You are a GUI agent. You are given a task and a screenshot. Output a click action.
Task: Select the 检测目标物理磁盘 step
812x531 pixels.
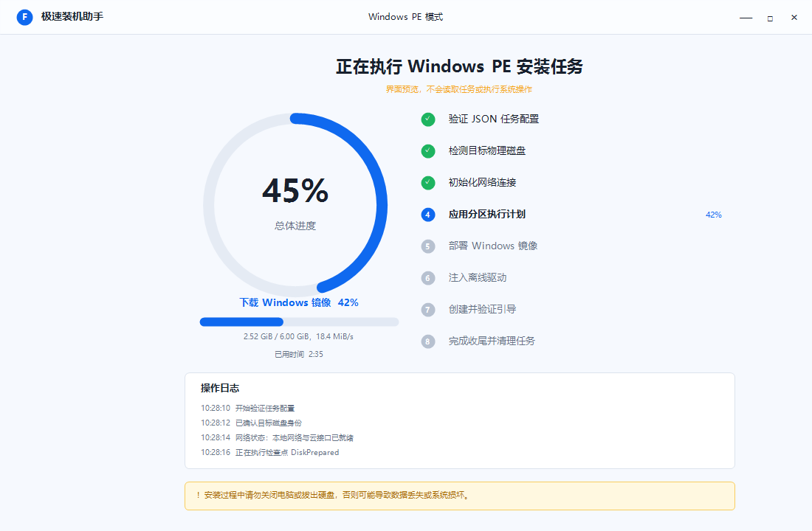486,150
